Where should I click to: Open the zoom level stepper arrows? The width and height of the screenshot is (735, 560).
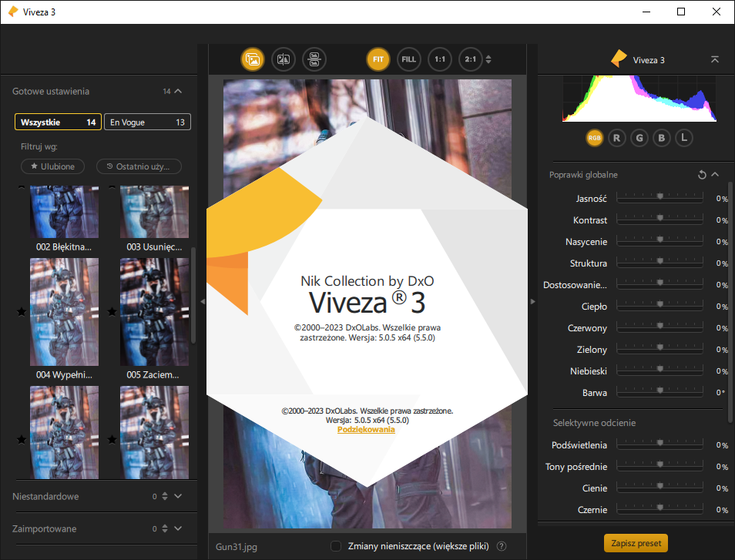[488, 59]
